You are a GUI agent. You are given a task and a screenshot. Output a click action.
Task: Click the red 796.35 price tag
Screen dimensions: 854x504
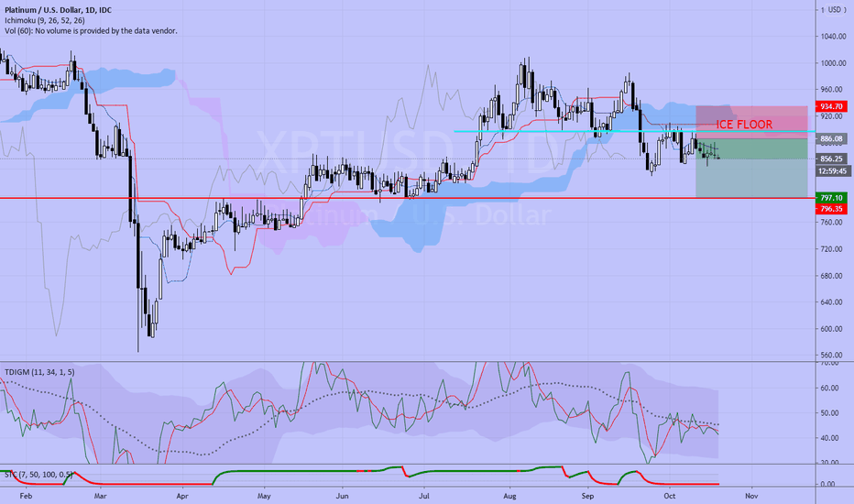831,209
